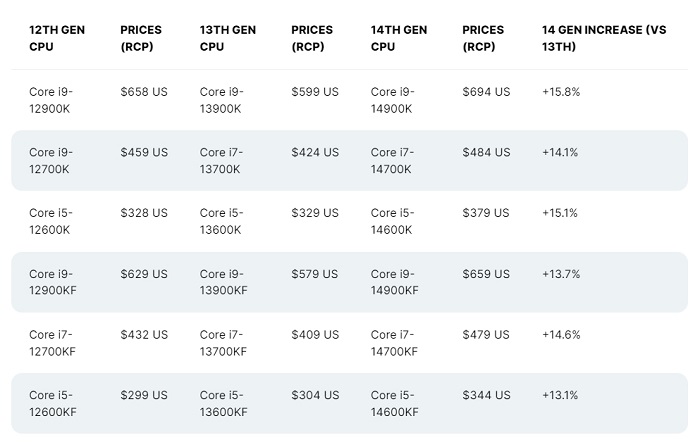The width and height of the screenshot is (700, 447).
Task: Select the Core i9-14900K cell
Action: coord(392,100)
